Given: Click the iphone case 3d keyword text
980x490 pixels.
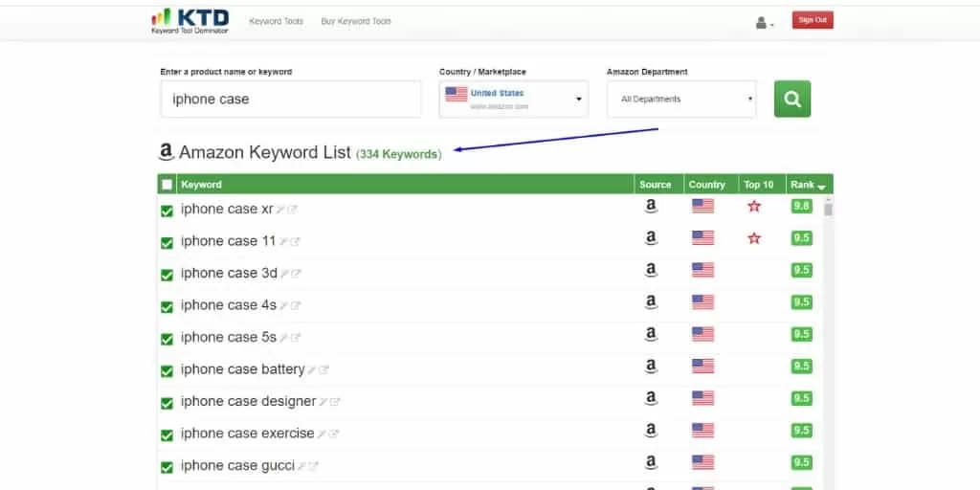Looking at the screenshot, I should [229, 273].
